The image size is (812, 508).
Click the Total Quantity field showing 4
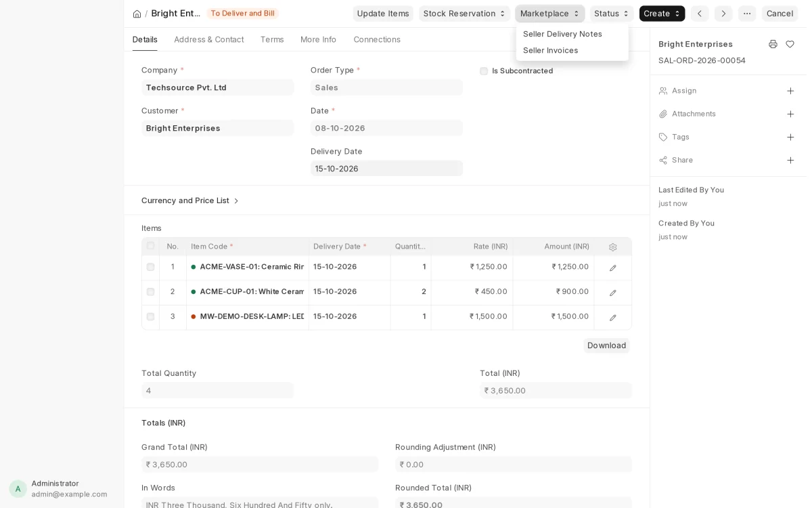pyautogui.click(x=217, y=390)
